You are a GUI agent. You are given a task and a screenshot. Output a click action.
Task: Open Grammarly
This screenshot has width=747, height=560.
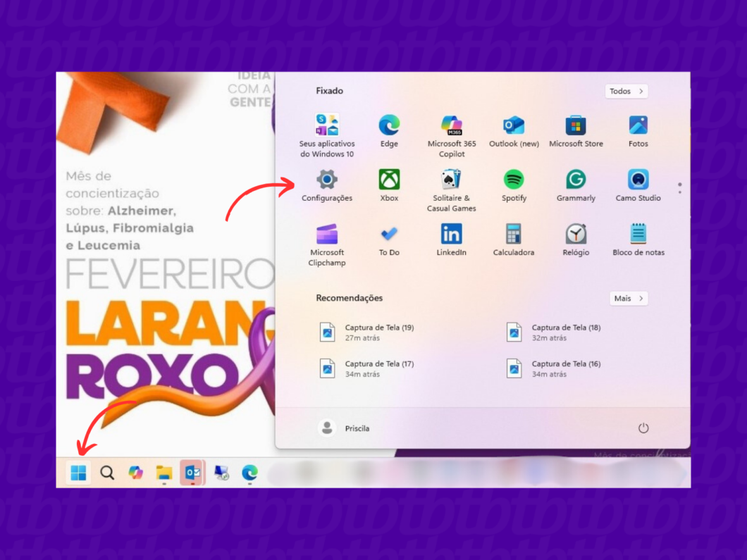pyautogui.click(x=576, y=180)
